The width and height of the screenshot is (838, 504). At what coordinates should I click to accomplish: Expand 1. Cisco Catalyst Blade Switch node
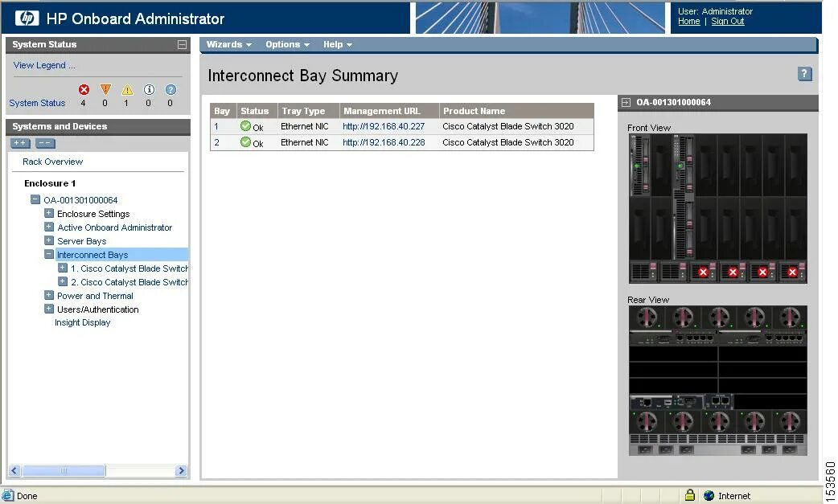63,268
